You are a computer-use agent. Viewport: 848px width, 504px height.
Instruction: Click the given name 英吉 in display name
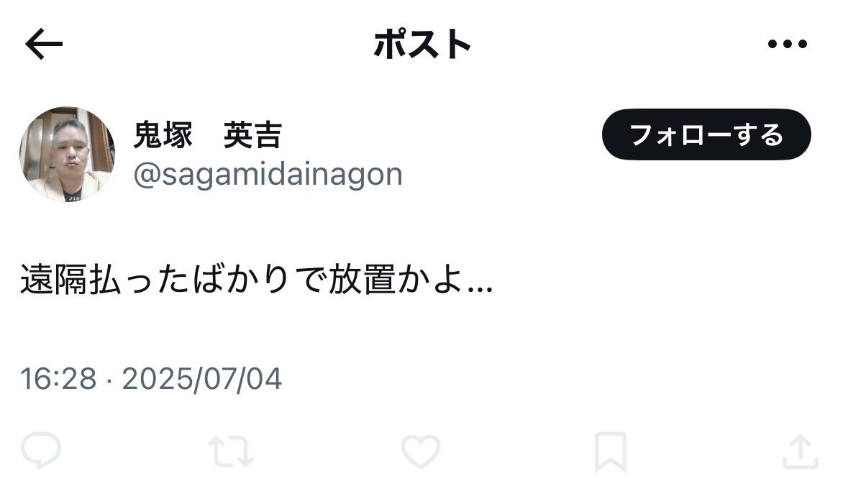(x=253, y=135)
